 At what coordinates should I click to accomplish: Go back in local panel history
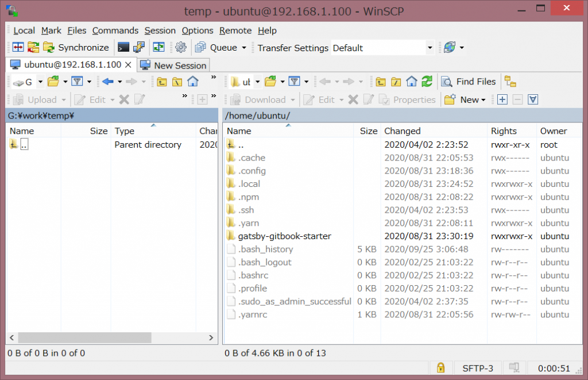[x=107, y=81]
